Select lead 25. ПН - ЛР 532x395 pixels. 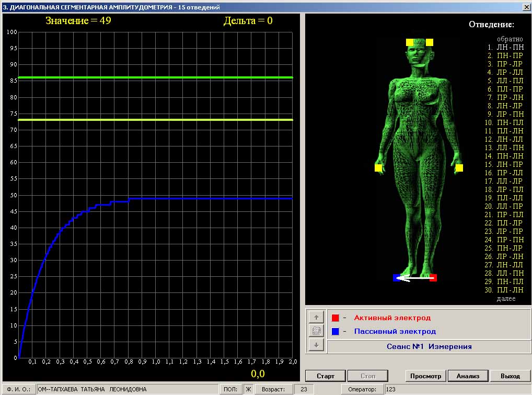504,248
